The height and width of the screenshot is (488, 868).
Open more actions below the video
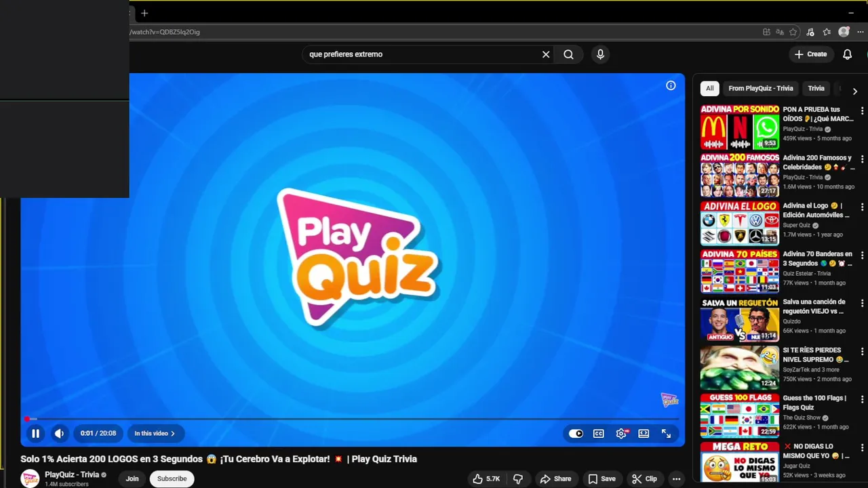[676, 479]
